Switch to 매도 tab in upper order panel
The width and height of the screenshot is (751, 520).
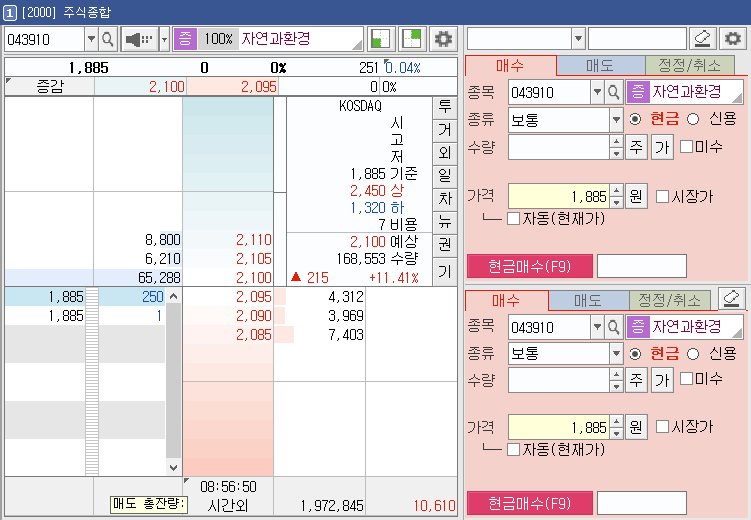click(x=601, y=66)
